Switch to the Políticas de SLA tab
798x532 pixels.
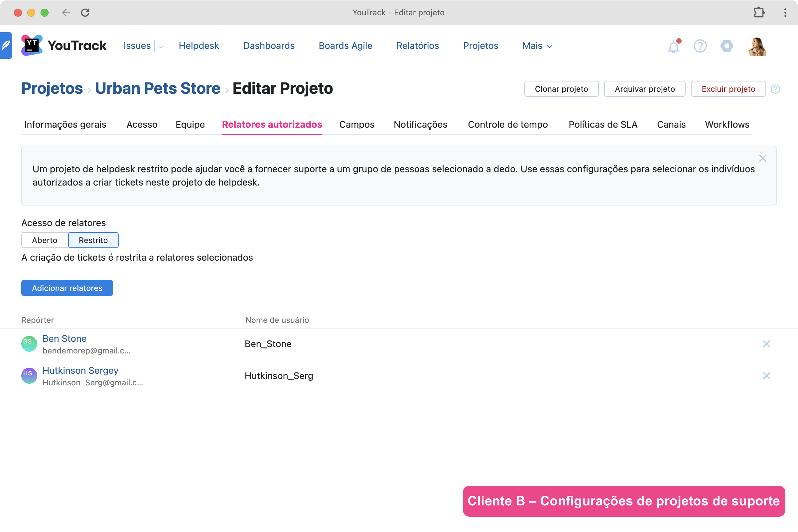point(602,124)
